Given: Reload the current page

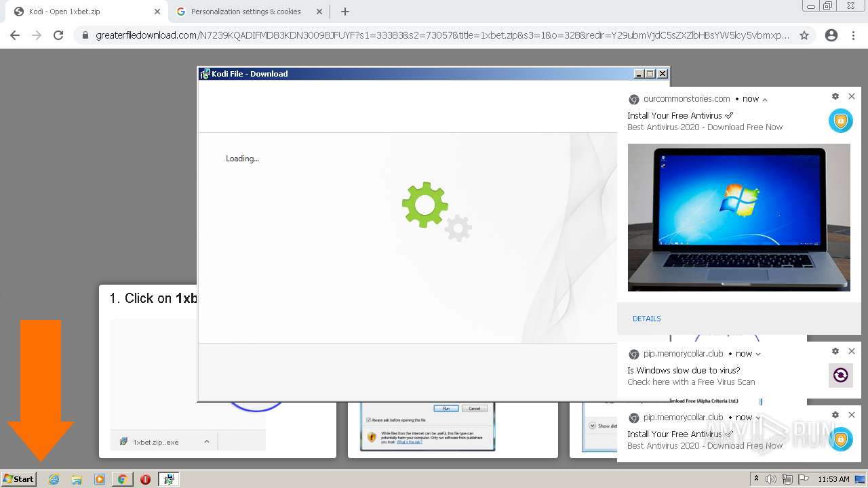Looking at the screenshot, I should point(58,35).
